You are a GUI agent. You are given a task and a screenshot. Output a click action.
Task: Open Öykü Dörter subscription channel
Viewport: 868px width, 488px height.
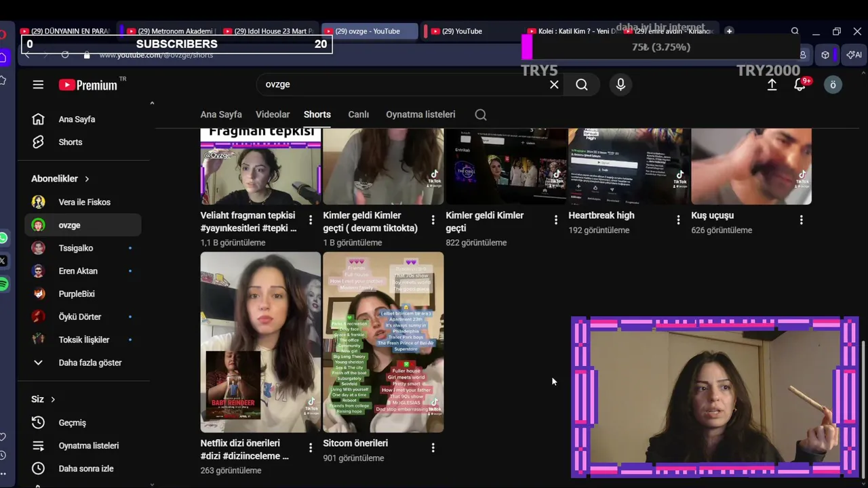[83, 317]
